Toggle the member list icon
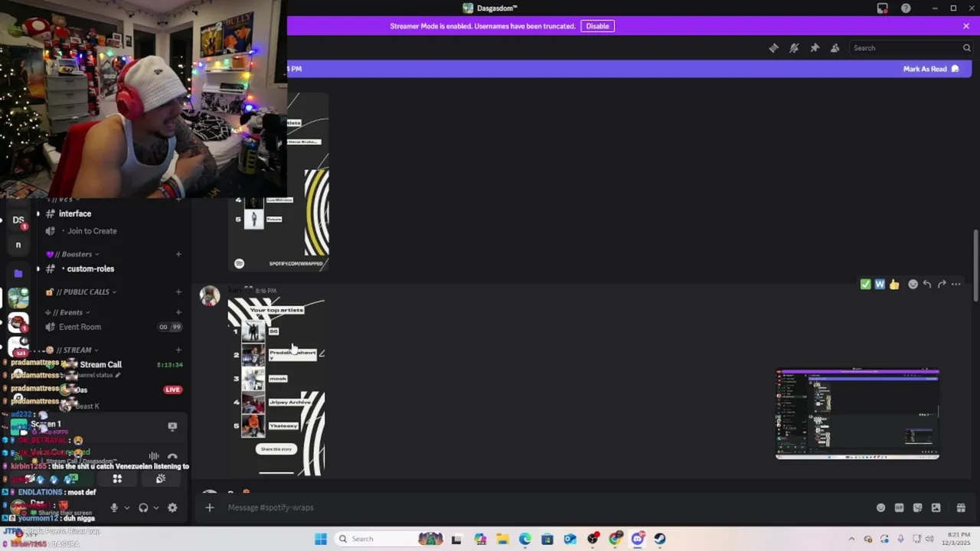980x551 pixels. [x=835, y=47]
